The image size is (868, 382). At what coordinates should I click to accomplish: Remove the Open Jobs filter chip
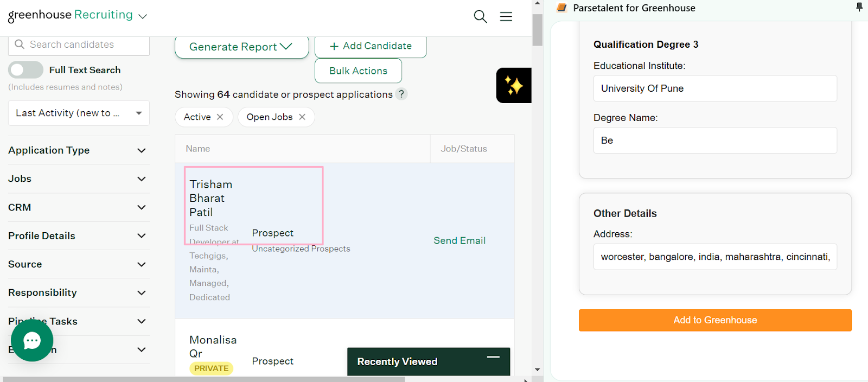click(302, 117)
